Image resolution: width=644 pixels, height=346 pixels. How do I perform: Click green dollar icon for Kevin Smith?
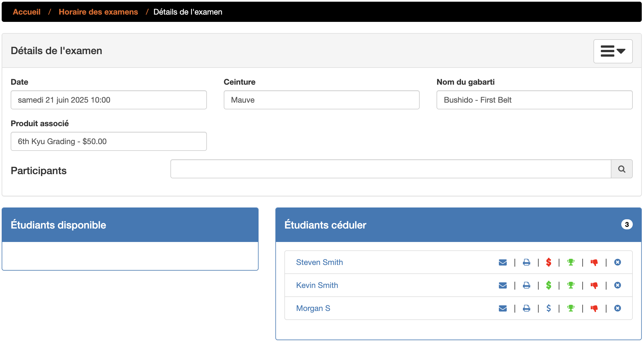pyautogui.click(x=549, y=285)
